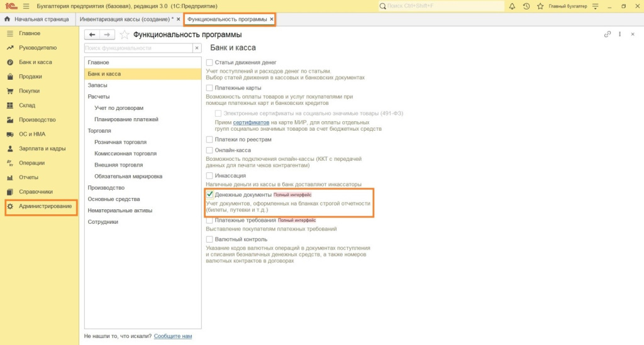This screenshot has height=345, width=644.
Task: Select Сотрудники in functionality list
Action: 143,222
